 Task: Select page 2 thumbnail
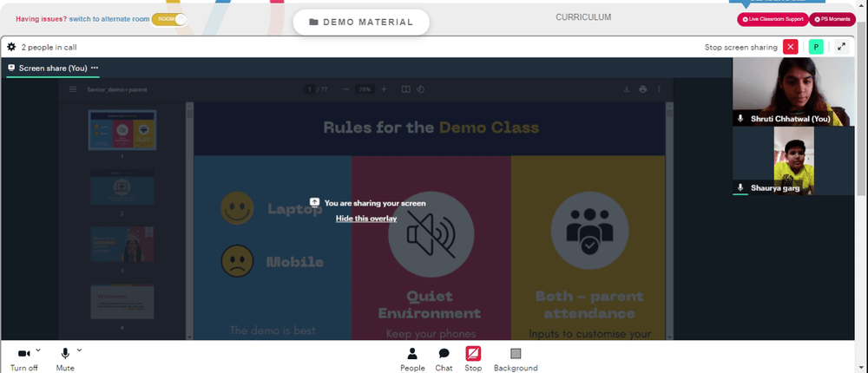coord(122,187)
